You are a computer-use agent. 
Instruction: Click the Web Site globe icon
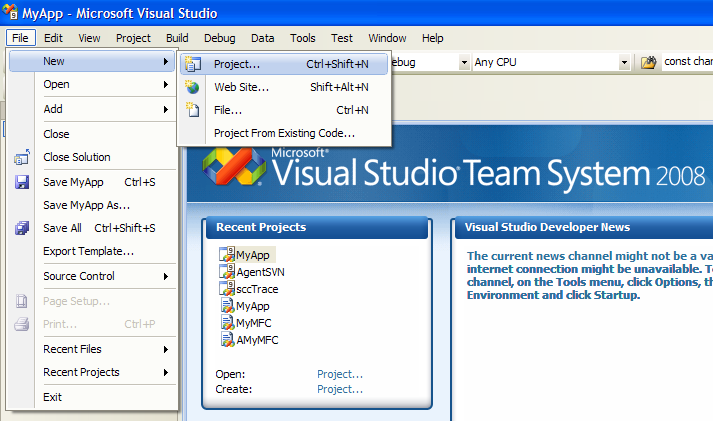click(x=192, y=86)
